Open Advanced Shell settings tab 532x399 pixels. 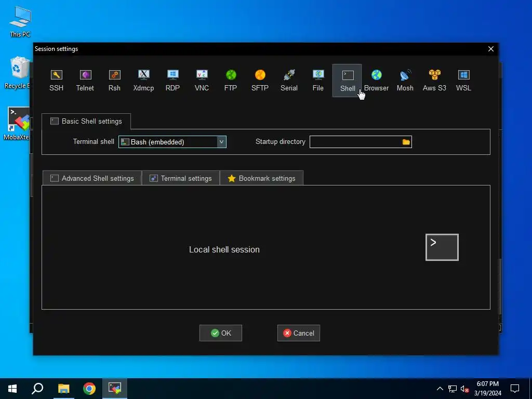(x=92, y=179)
